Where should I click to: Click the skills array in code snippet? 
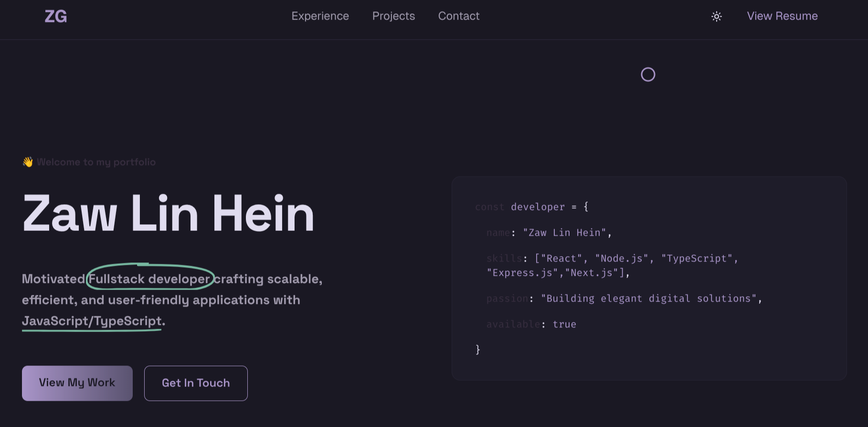[x=612, y=265]
